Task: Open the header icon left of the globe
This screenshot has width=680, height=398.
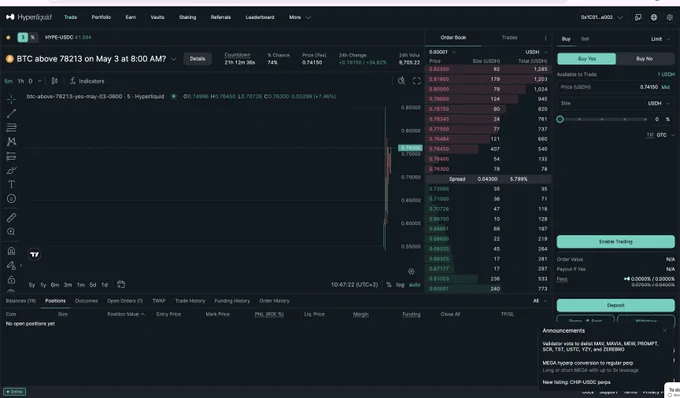Action: [x=638, y=17]
